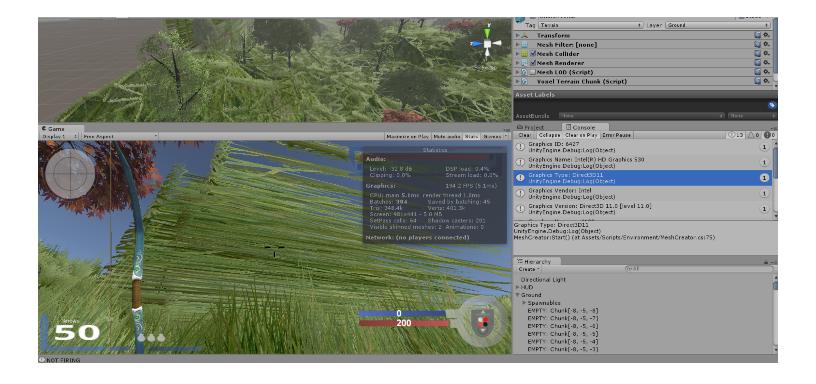Viewport: 816px width, 384px height.
Task: Open Mesh Renderer settings gear
Action: tap(766, 63)
